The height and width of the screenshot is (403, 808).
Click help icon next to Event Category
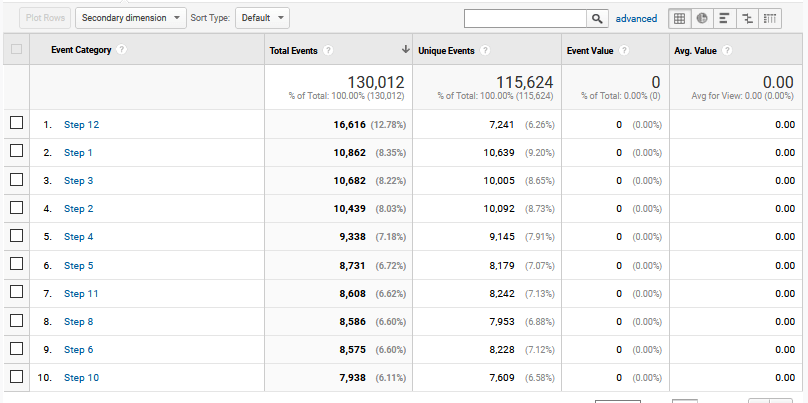(122, 50)
